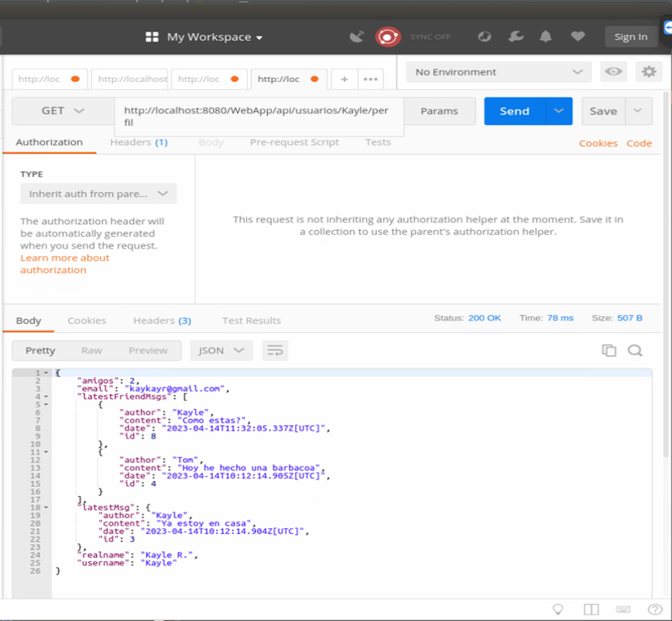Open response Cookies tab
This screenshot has width=672, height=621.
(86, 320)
